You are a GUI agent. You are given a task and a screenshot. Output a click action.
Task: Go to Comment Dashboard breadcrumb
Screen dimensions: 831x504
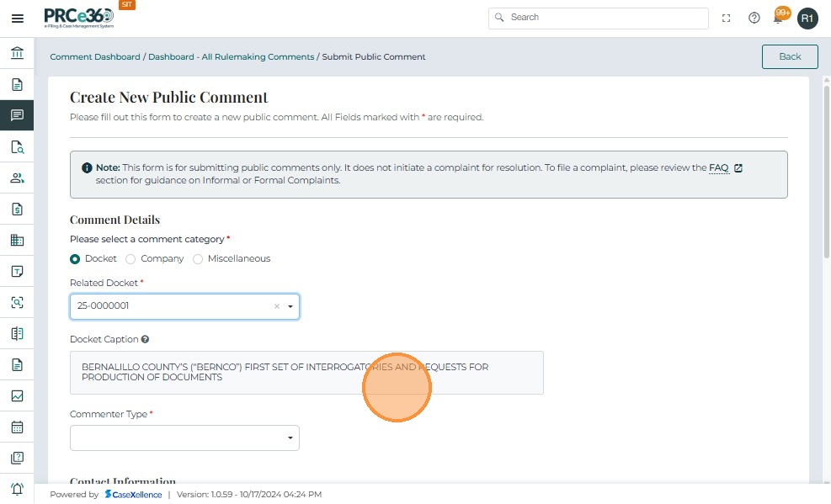click(95, 57)
